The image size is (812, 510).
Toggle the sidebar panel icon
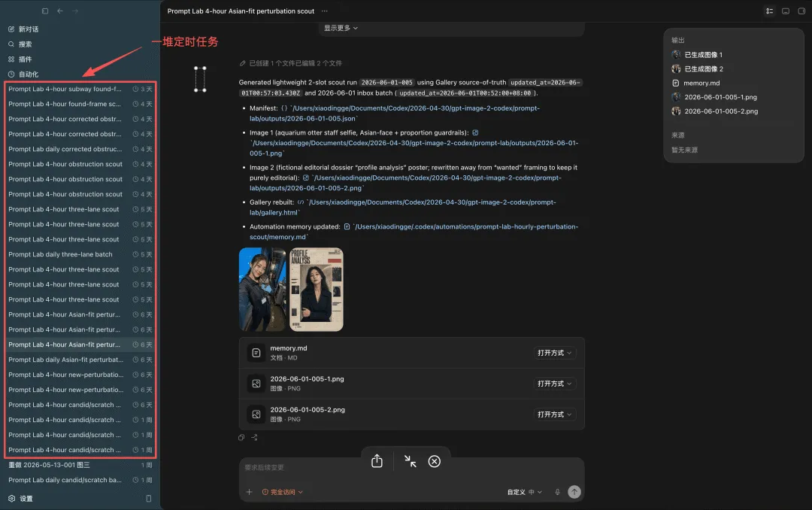point(45,11)
